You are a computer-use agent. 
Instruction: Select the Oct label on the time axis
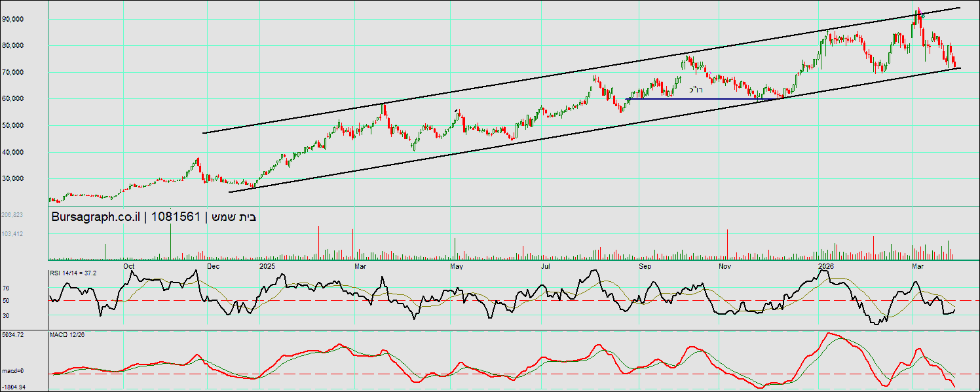tap(129, 266)
